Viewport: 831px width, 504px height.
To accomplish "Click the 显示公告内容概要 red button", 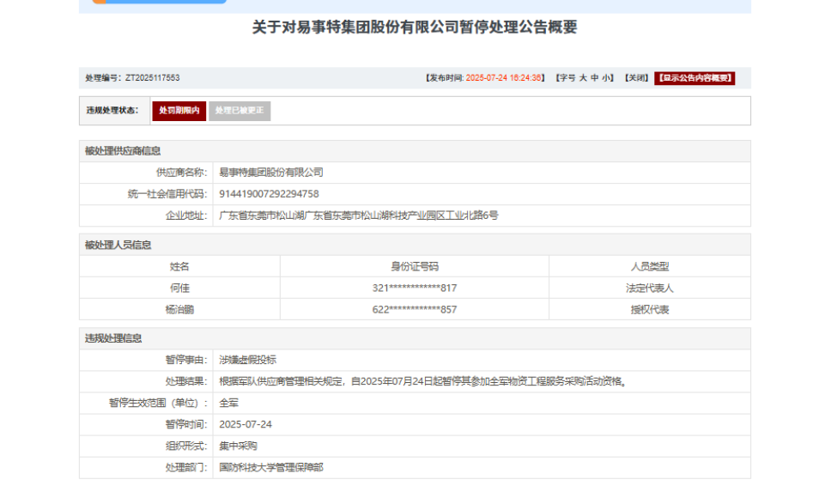I will coord(695,78).
